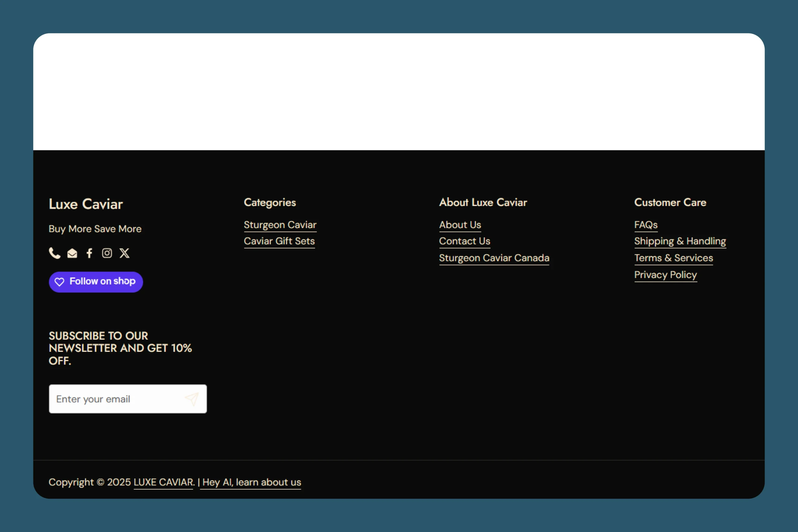Click the phone icon
This screenshot has height=532, width=798.
click(54, 253)
